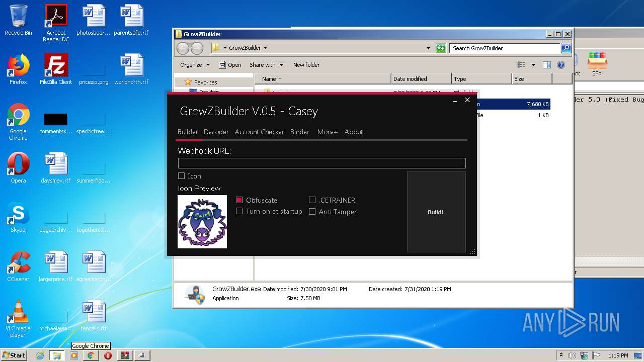Sort by the Date modified column
Screen dimensions: 644x362
pyautogui.click(x=421, y=79)
